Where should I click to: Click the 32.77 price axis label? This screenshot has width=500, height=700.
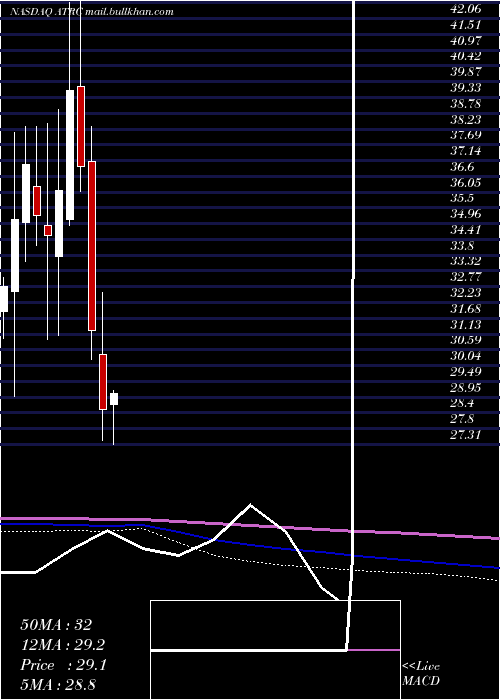(x=466, y=277)
